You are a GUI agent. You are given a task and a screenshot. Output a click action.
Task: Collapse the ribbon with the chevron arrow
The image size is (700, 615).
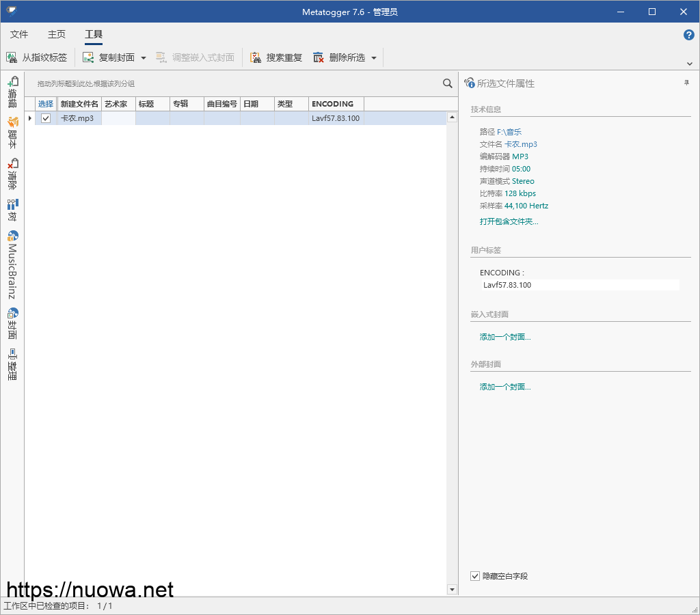[689, 64]
